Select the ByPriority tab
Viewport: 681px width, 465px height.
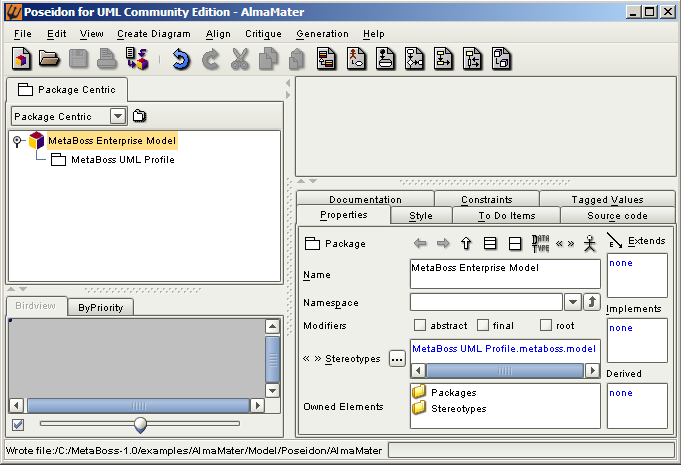point(100,307)
